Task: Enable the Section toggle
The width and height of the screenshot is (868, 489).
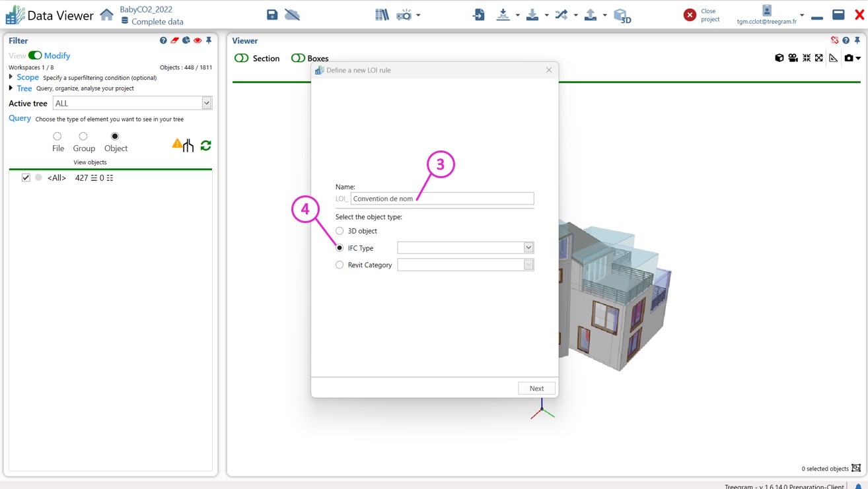Action: [242, 58]
